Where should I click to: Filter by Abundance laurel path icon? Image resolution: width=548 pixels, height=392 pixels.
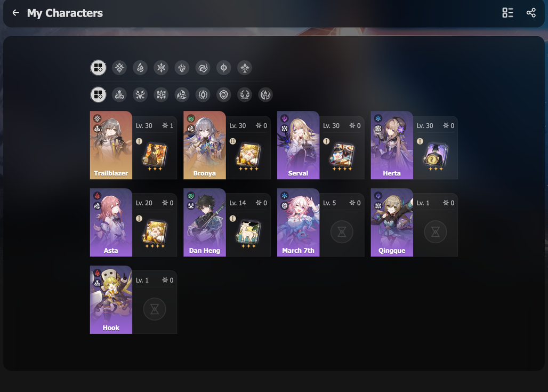(x=245, y=94)
